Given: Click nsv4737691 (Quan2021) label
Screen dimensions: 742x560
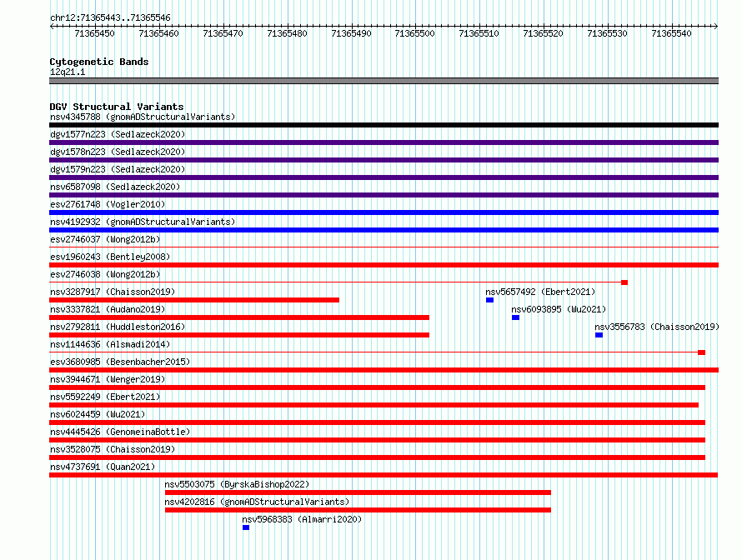Looking at the screenshot, I should [x=103, y=467].
